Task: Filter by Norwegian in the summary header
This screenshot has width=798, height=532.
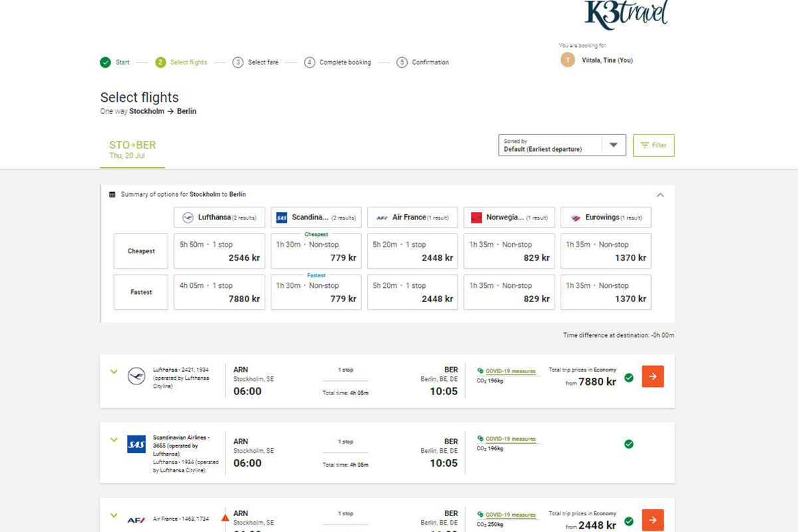Action: coord(509,217)
